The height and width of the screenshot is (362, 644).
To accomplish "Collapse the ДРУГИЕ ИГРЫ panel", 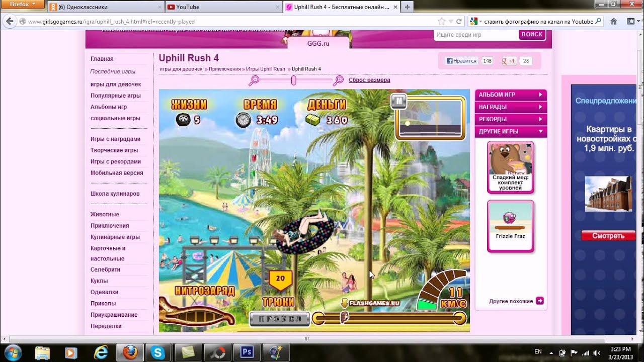I will tap(511, 131).
